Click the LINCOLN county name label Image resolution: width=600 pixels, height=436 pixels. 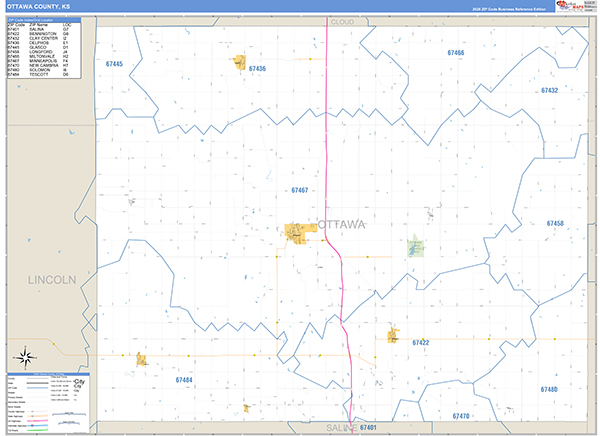52,280
